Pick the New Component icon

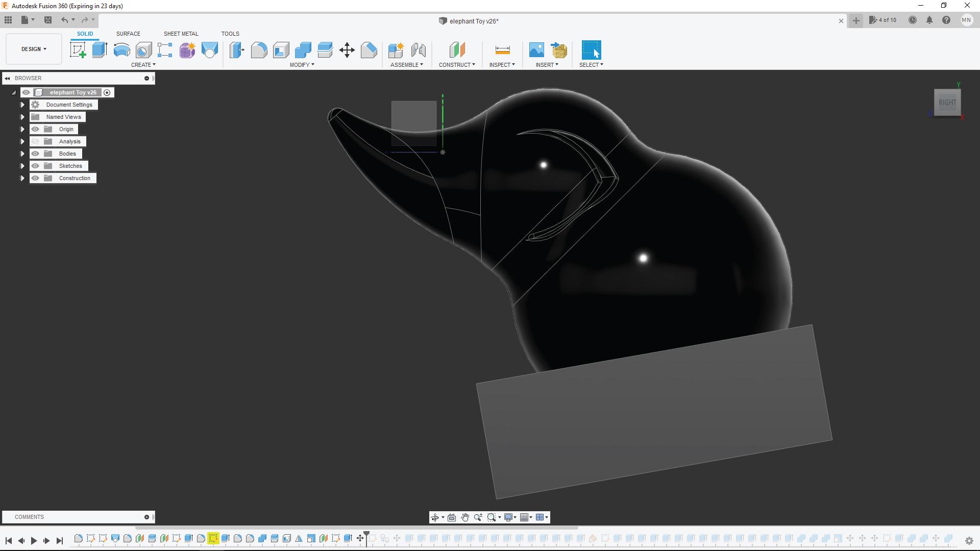pyautogui.click(x=396, y=50)
